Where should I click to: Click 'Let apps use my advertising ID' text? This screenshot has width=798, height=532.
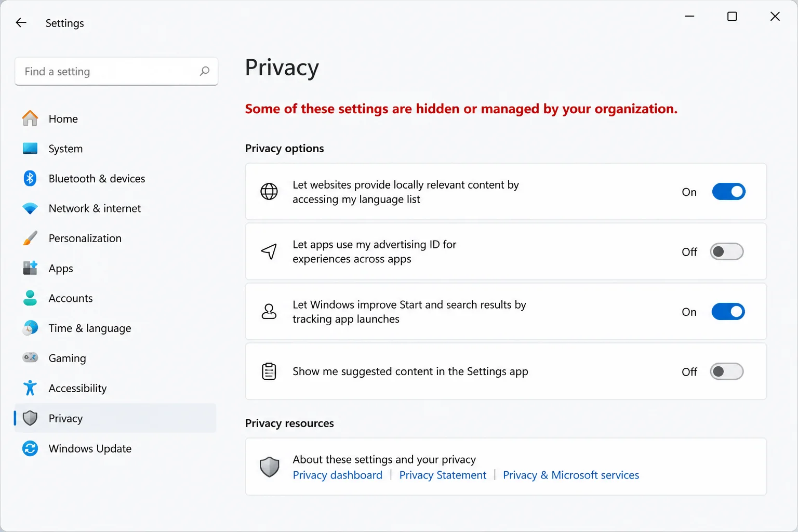374,251
